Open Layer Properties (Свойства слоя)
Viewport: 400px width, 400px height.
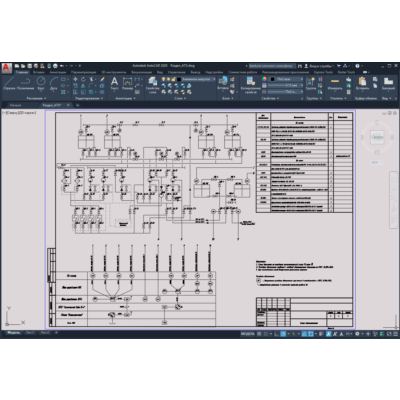(x=152, y=85)
